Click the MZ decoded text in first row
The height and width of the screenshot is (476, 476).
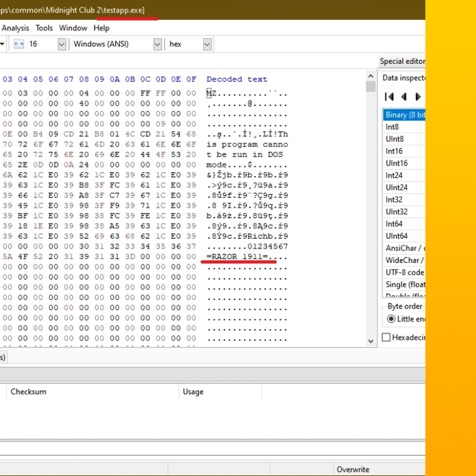click(x=211, y=93)
